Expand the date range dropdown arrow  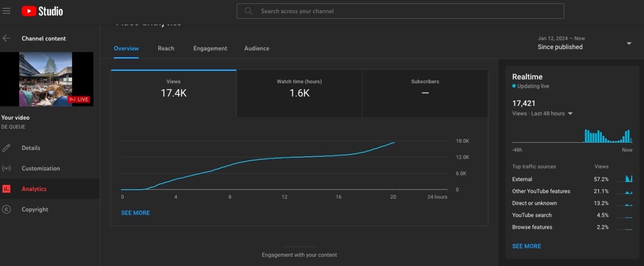tap(629, 43)
